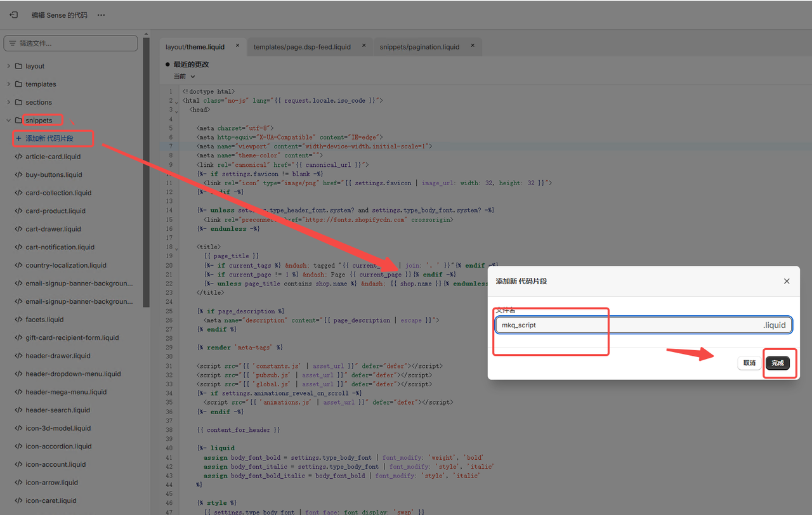Select the sections folder icon
This screenshot has height=515, width=812.
point(18,102)
